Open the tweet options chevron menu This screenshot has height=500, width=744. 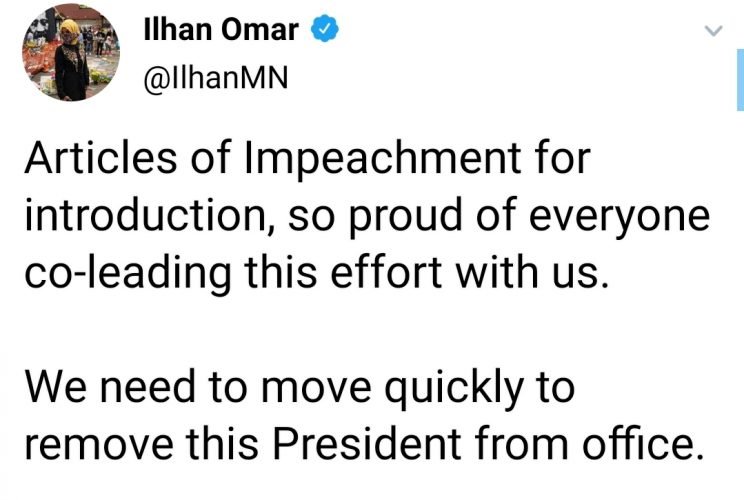coord(714,32)
